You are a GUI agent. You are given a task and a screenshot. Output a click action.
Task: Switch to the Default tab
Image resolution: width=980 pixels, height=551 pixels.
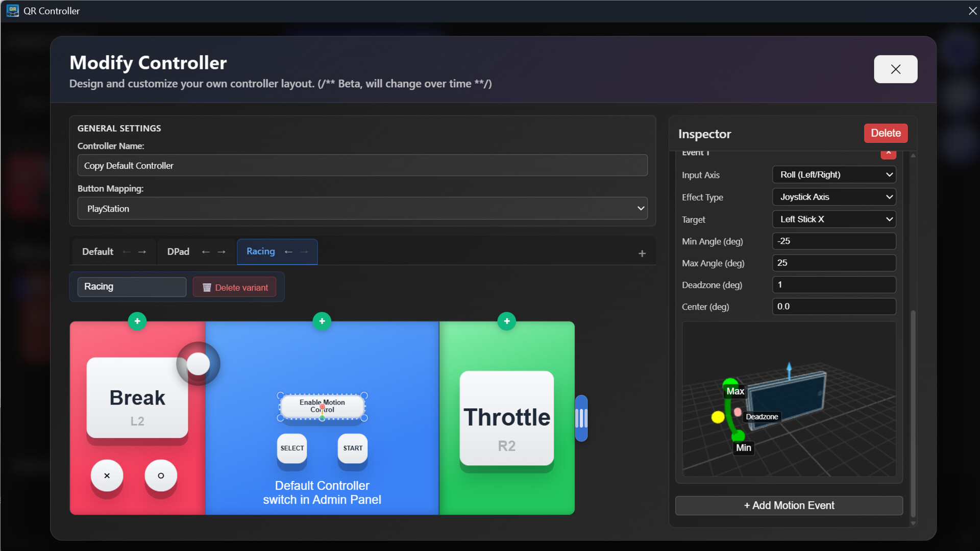tap(97, 252)
